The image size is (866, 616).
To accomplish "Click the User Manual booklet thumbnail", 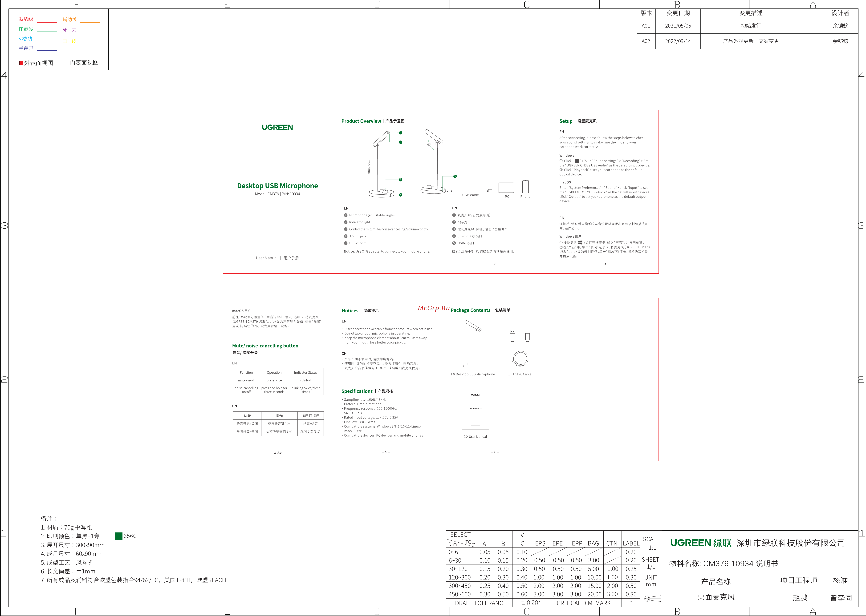I will [x=476, y=409].
